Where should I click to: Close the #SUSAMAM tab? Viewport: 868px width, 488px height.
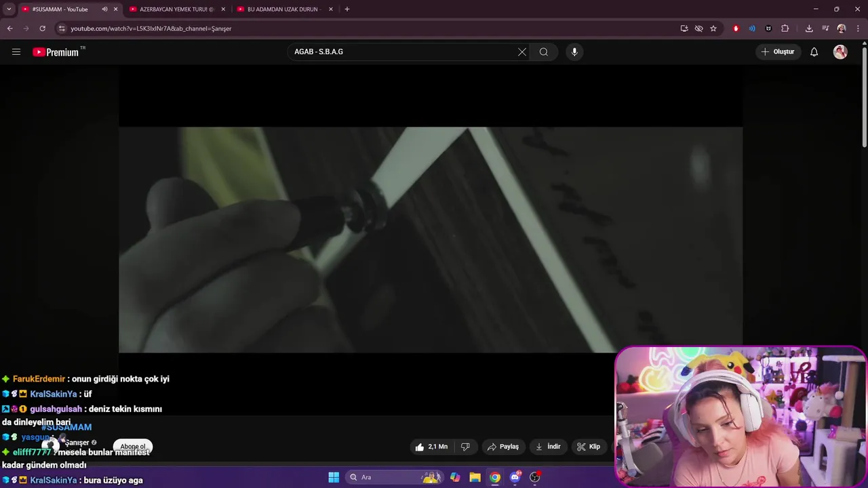(x=116, y=9)
